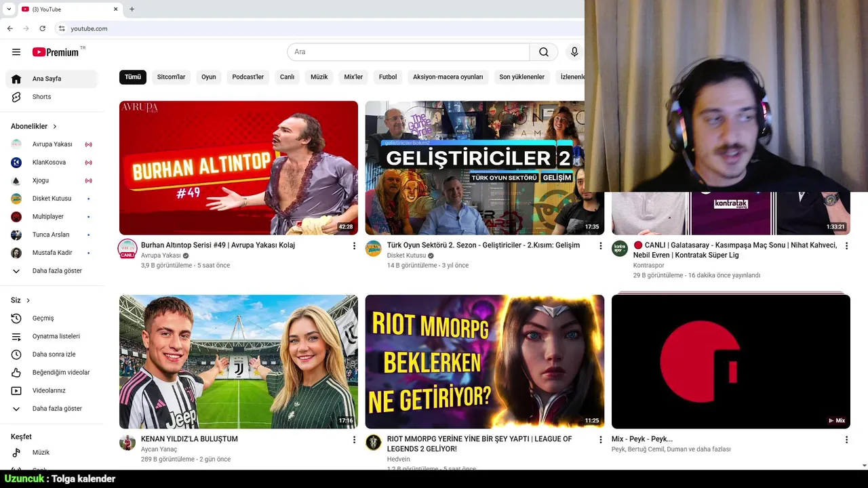Image resolution: width=868 pixels, height=488 pixels.
Task: Open Oynatma listeleri
Action: 52,336
